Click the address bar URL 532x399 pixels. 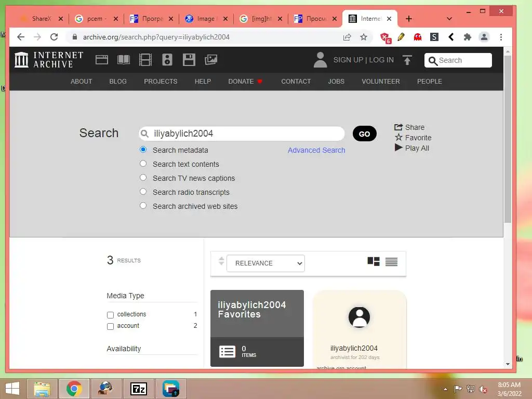[156, 37]
